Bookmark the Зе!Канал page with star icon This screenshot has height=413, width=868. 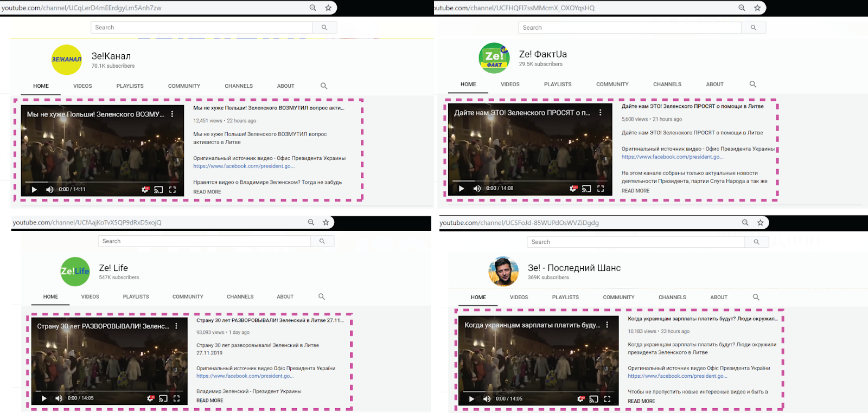(328, 8)
